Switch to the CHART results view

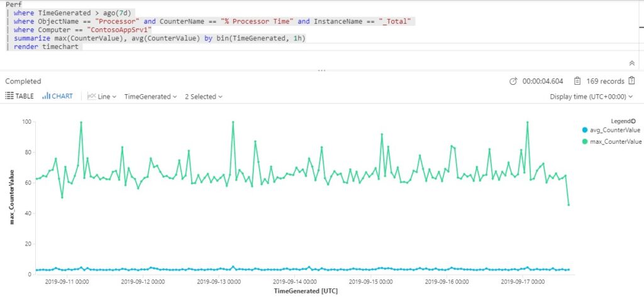coord(57,96)
